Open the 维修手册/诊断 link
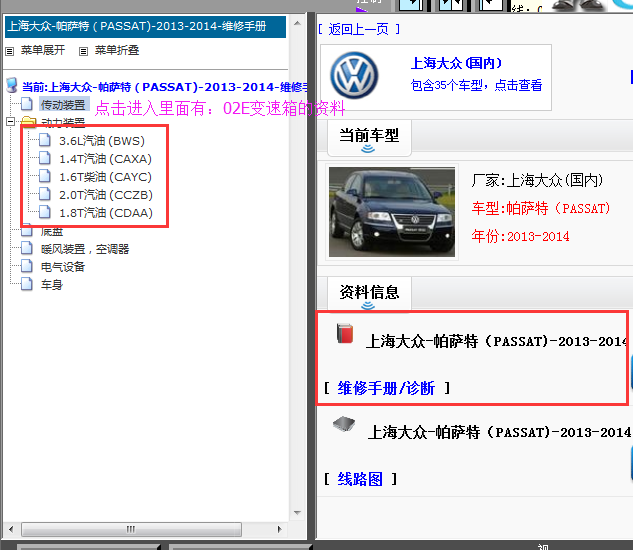Image resolution: width=633 pixels, height=550 pixels. (386, 388)
